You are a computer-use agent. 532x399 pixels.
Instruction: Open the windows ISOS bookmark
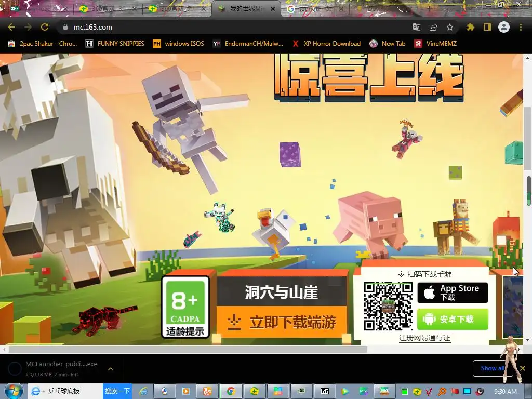click(x=179, y=44)
